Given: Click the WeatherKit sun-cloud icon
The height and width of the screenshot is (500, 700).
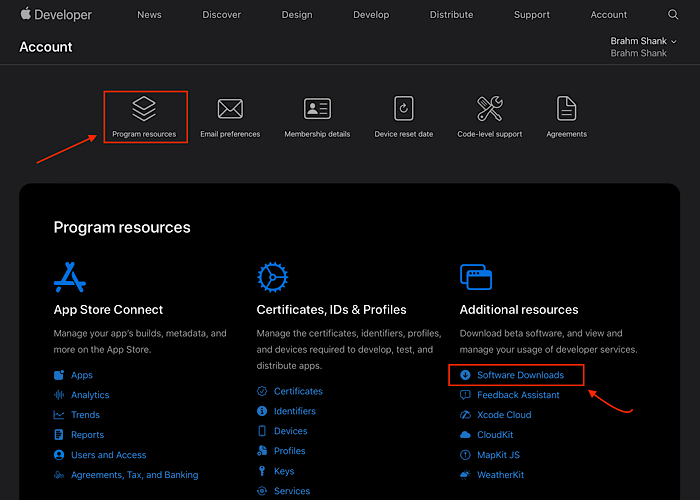Looking at the screenshot, I should point(465,475).
